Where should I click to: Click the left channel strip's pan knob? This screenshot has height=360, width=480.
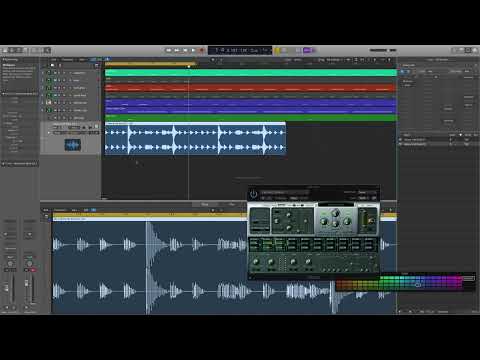coord(10,264)
